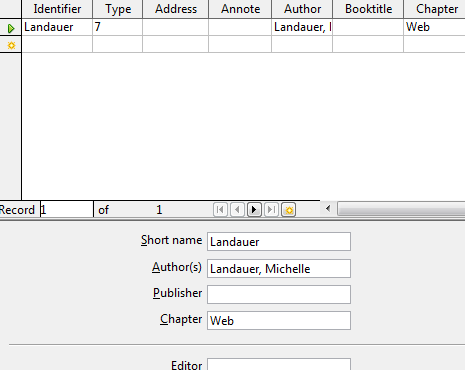The image size is (465, 370).
Task: Create new record star button
Action: 289,210
